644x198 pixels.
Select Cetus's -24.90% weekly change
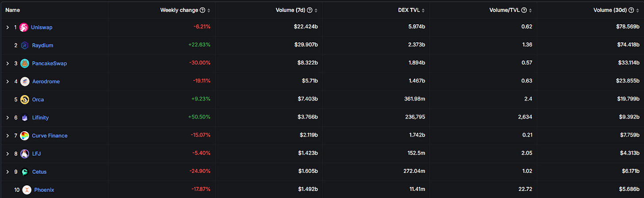200,172
